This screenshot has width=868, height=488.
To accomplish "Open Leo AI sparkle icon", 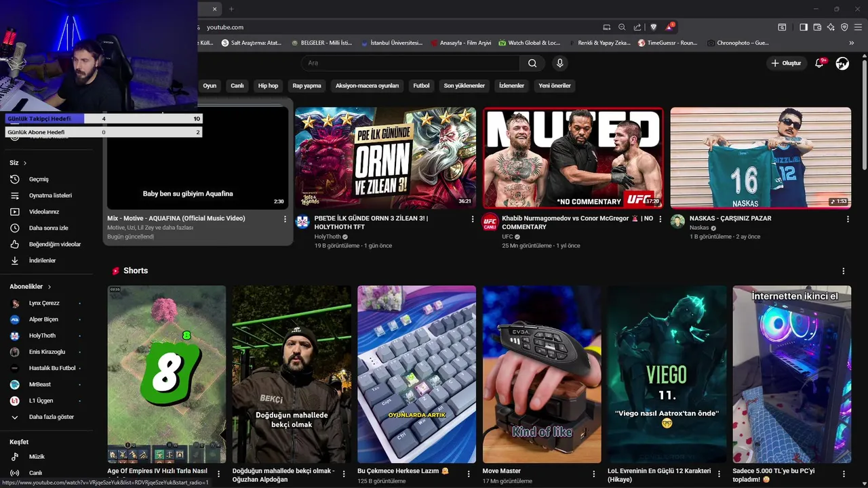I will point(831,27).
